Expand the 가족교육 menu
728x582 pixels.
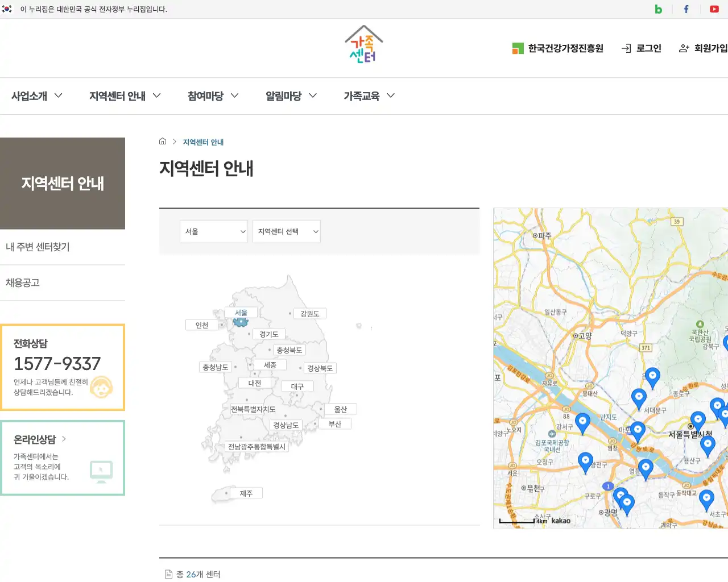pos(369,96)
